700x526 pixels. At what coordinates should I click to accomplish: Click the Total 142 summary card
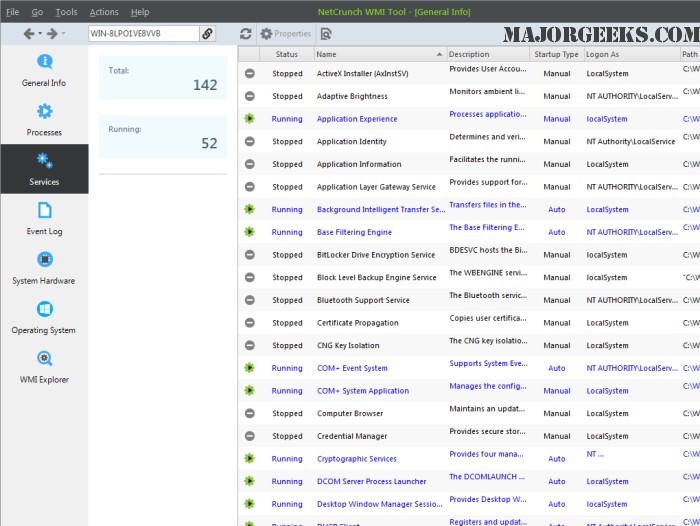162,78
